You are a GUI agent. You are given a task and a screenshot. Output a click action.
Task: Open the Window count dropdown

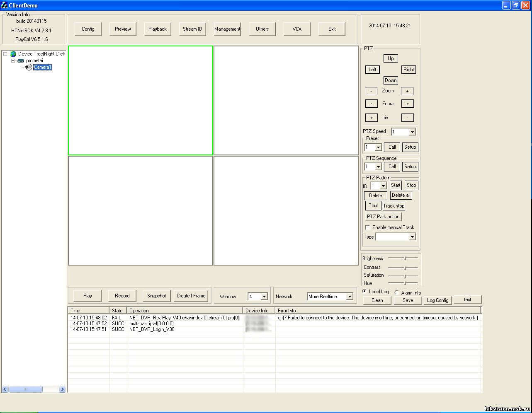coord(264,297)
